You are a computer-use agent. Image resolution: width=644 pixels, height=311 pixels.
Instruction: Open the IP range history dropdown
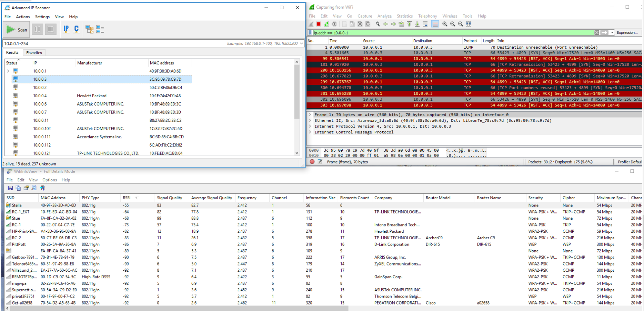pyautogui.click(x=302, y=43)
